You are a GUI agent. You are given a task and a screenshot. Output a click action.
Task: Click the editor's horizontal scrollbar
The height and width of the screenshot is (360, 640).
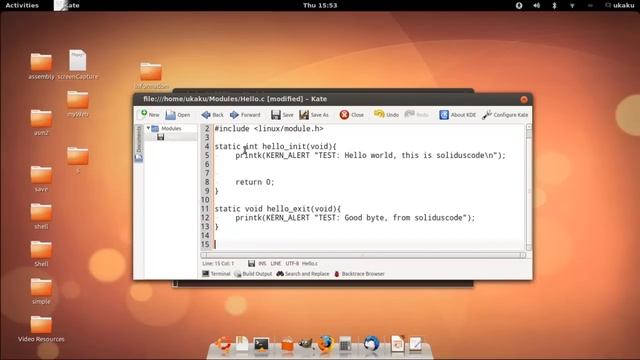(363, 255)
